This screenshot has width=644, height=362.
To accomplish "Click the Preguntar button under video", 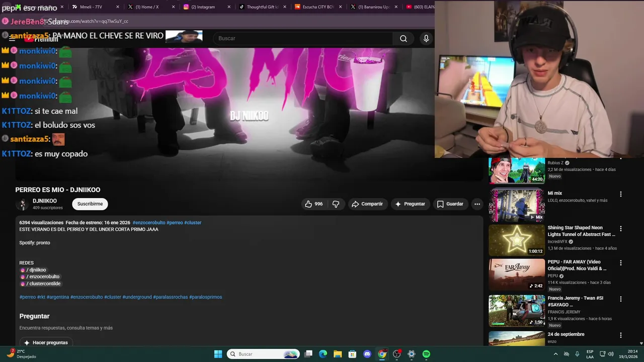I will [x=410, y=204].
